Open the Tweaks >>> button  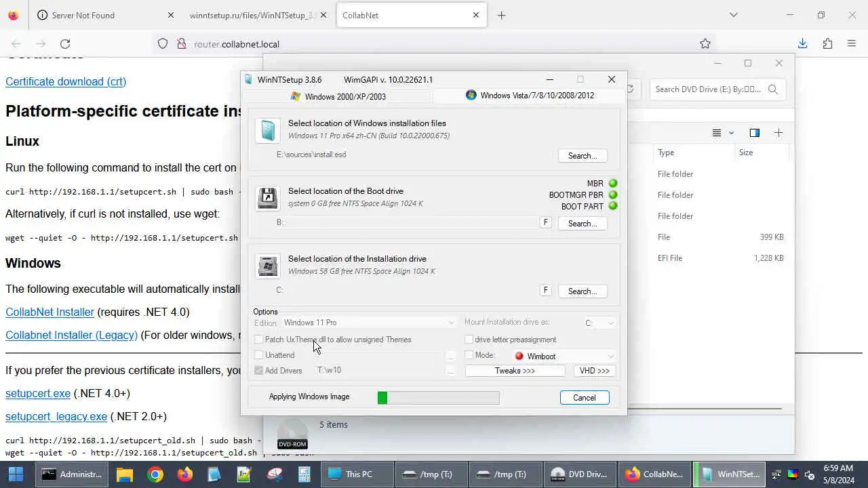coord(515,371)
